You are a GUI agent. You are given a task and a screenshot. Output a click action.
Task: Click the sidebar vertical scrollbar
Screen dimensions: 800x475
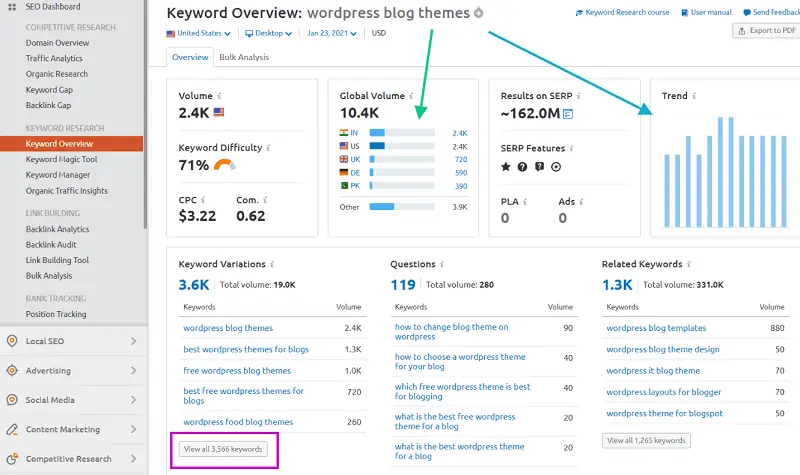point(145,115)
